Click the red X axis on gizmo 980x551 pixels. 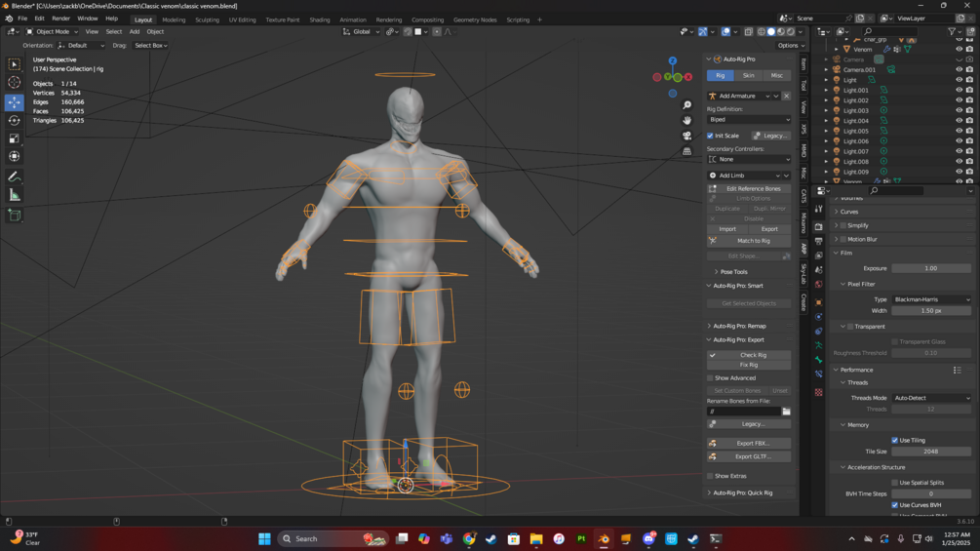tap(688, 77)
